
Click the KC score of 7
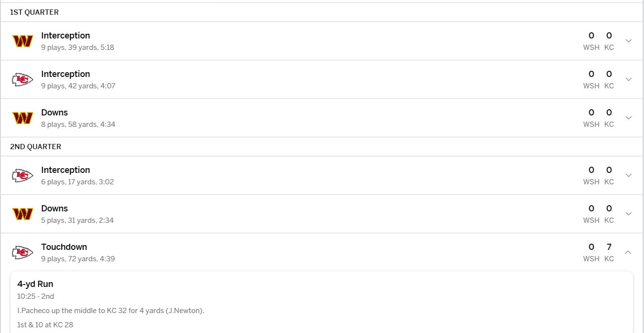[609, 247]
